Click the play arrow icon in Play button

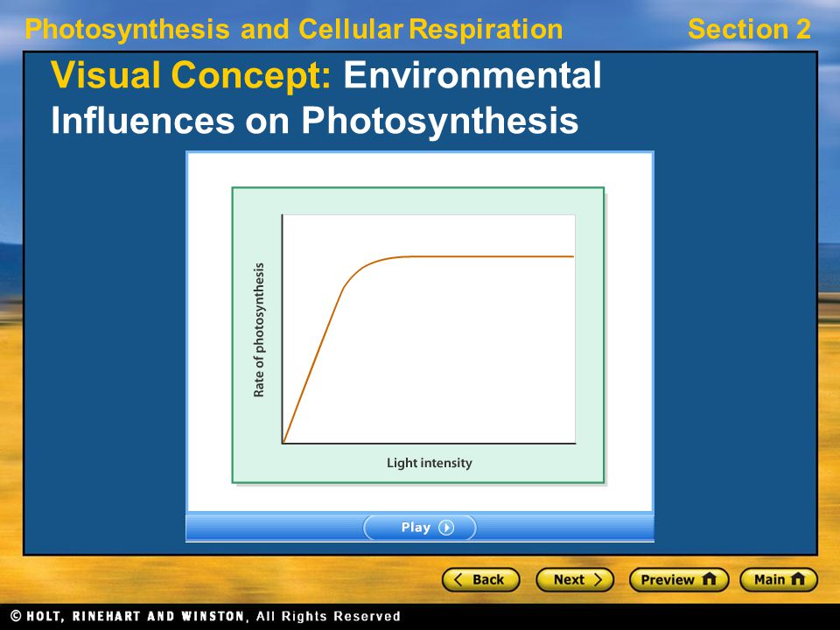pyautogui.click(x=446, y=528)
